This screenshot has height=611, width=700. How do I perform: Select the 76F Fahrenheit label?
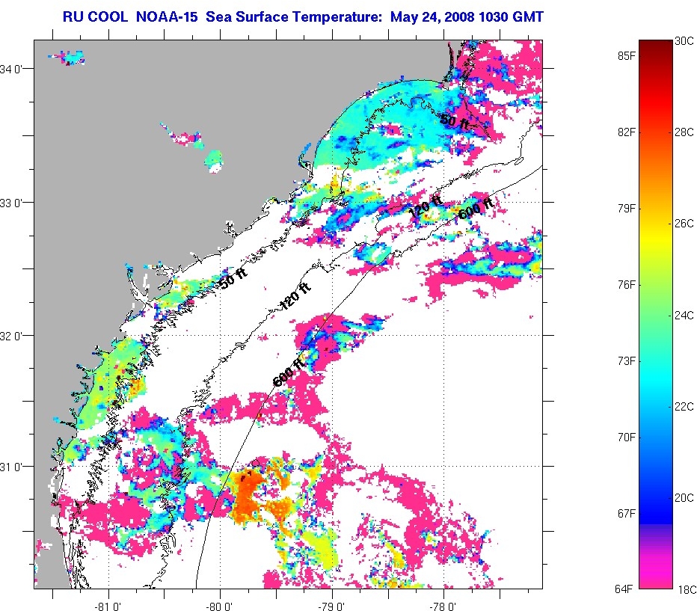[x=627, y=285]
